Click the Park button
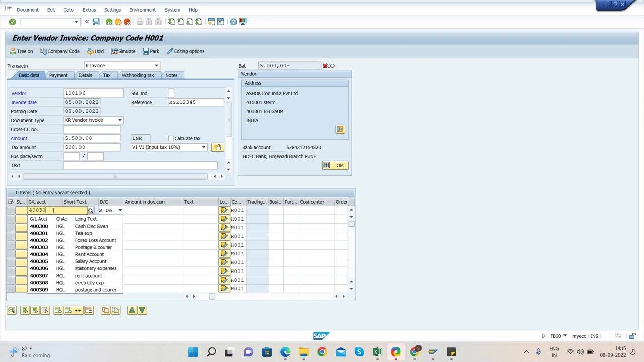 coord(151,51)
